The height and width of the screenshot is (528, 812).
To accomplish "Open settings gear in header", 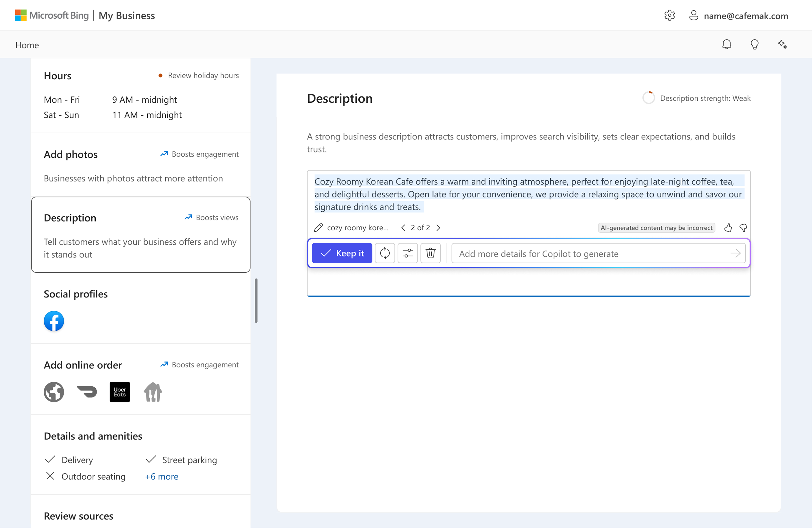I will (x=669, y=16).
